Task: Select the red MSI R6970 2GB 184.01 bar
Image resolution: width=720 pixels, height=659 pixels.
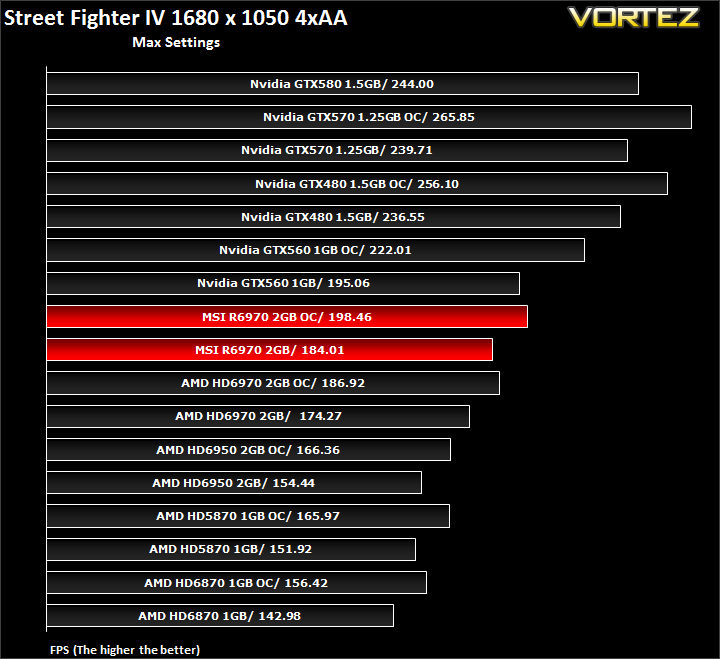Action: point(270,349)
